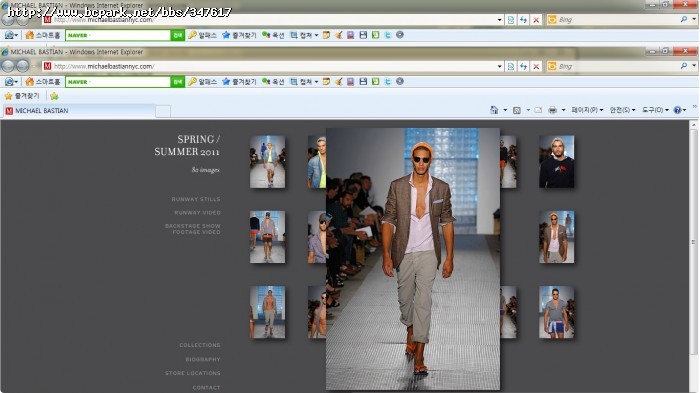700x393 pixels.
Task: Expand Help dropdown arrow
Action: [x=684, y=110]
